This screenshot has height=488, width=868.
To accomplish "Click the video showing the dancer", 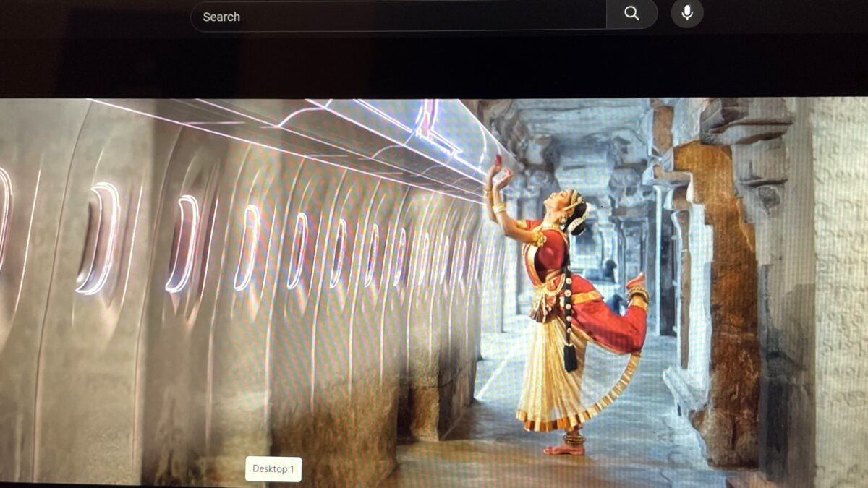I will click(x=434, y=291).
